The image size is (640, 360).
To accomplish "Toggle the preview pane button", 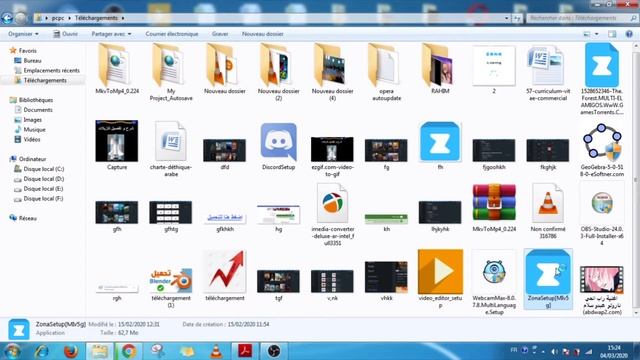I will click(x=612, y=34).
